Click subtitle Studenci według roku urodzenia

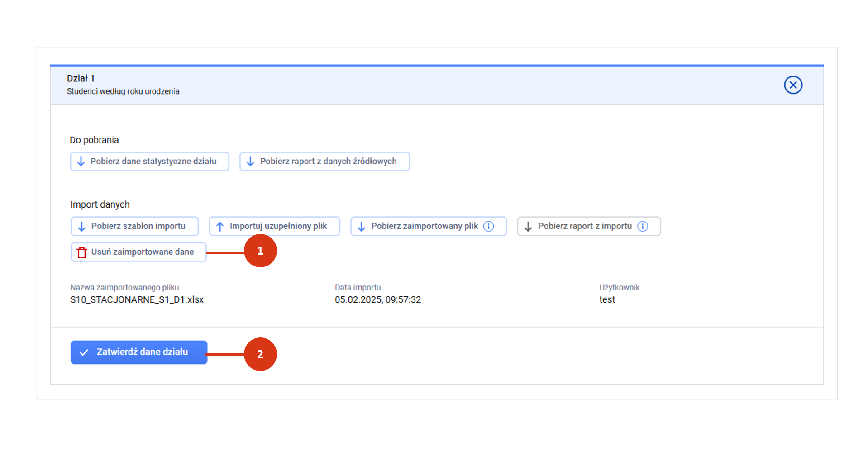(123, 91)
